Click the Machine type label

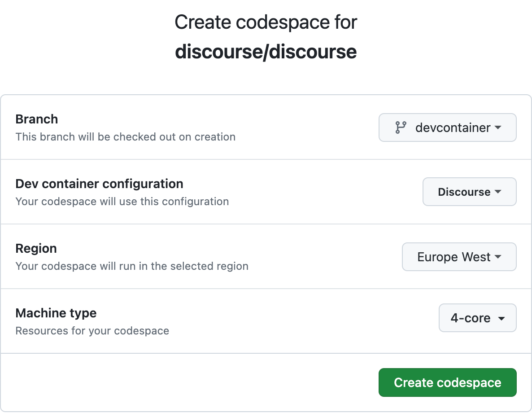coord(56,313)
